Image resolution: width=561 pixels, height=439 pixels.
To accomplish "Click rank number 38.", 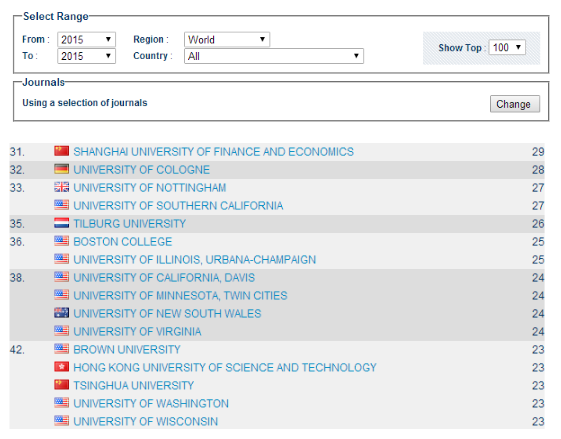I will [x=17, y=278].
